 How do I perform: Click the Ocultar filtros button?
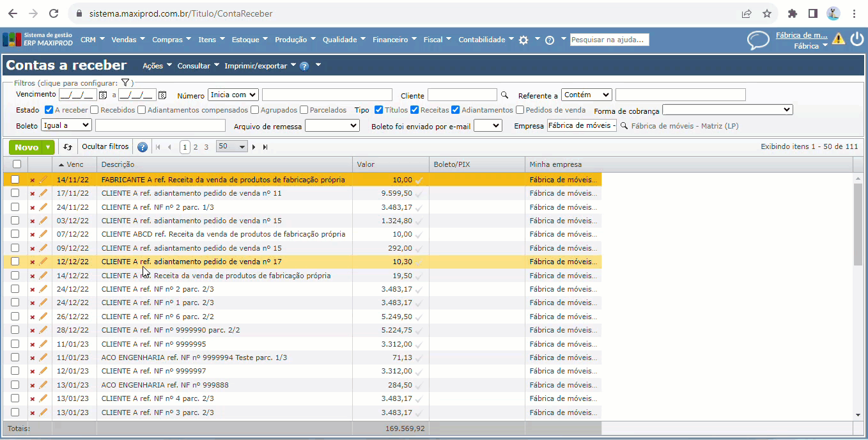[105, 147]
